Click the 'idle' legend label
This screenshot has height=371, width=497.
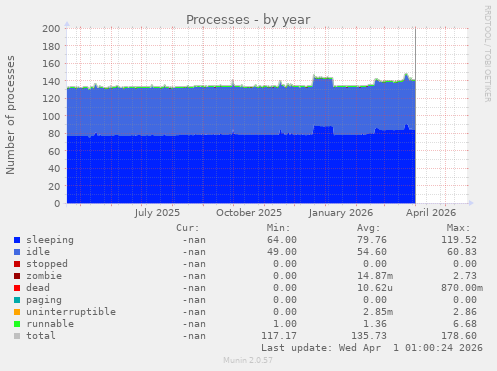point(38,252)
